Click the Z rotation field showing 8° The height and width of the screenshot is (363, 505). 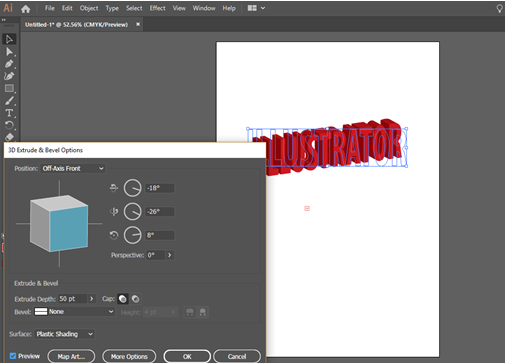click(x=160, y=235)
